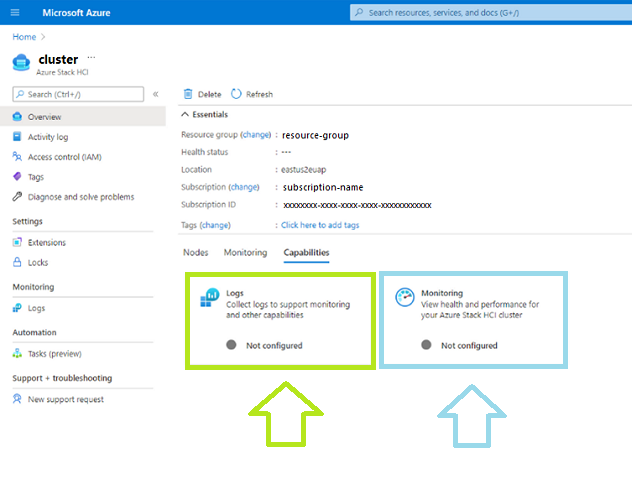Click the cluster page title
This screenshot has width=632, height=489.
(58, 60)
